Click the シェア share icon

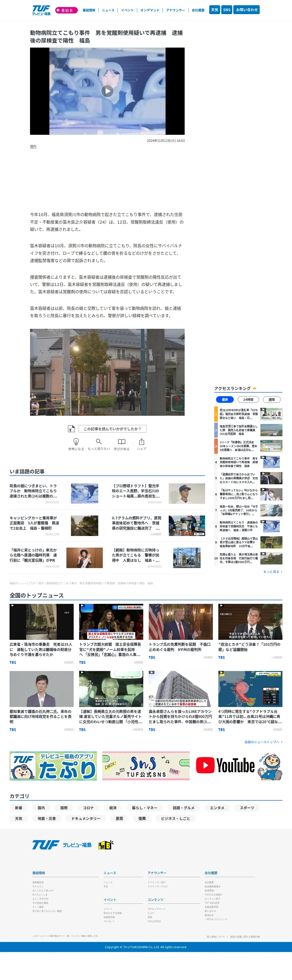pyautogui.click(x=141, y=441)
